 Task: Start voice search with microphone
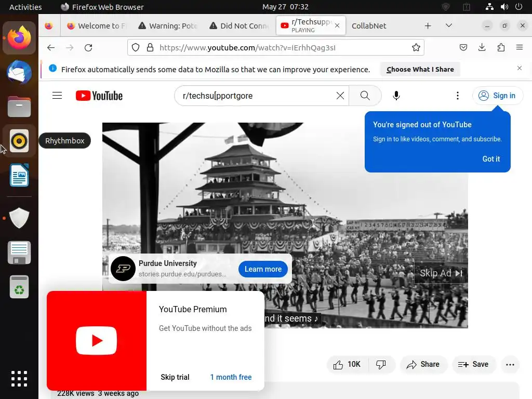396,96
